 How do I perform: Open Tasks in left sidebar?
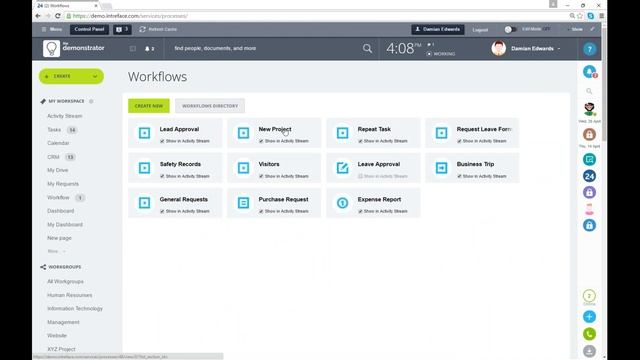pos(54,130)
